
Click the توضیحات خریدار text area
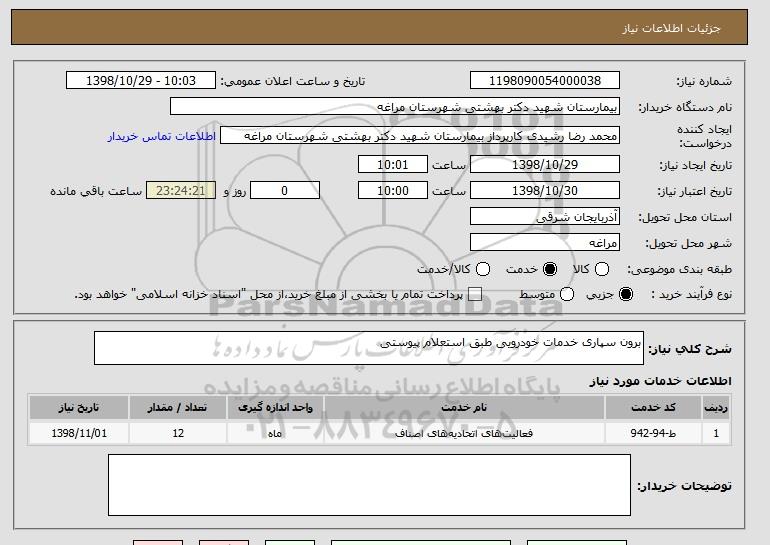tap(369, 485)
